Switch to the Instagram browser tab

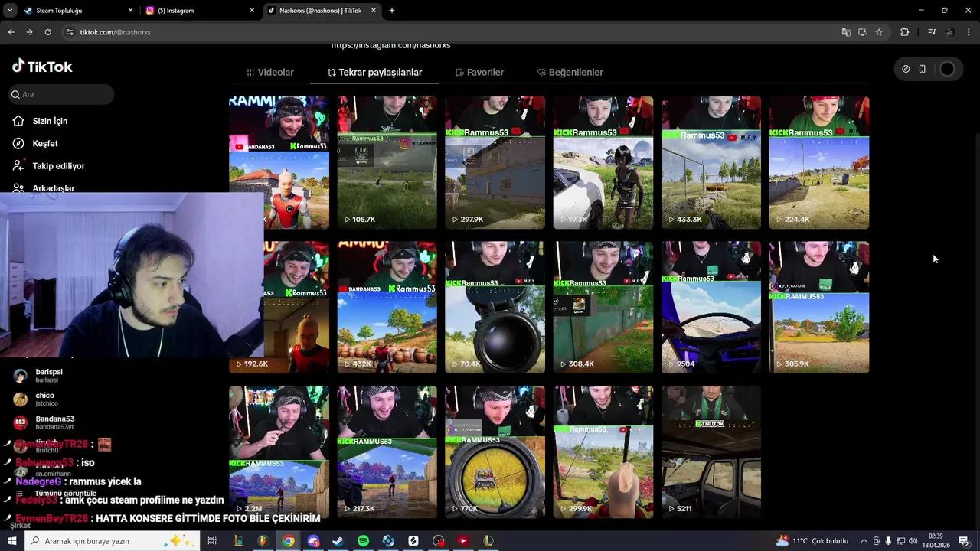tap(198, 11)
